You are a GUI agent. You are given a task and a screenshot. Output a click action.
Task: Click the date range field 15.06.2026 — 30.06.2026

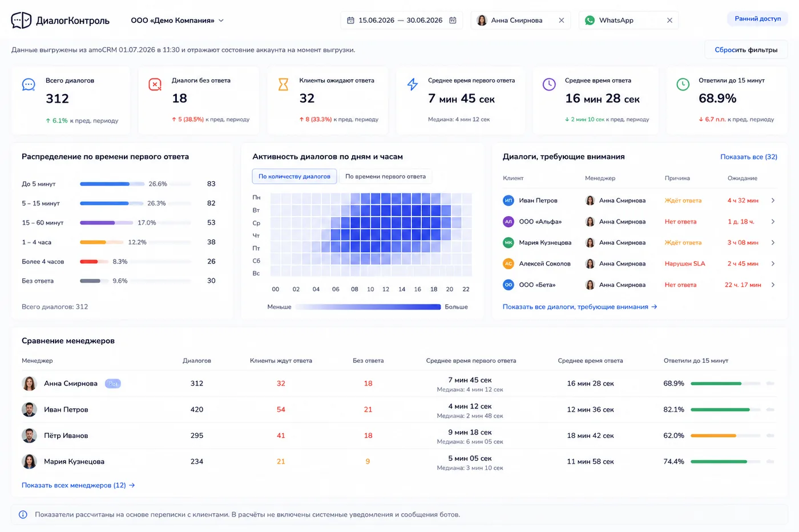pos(401,21)
